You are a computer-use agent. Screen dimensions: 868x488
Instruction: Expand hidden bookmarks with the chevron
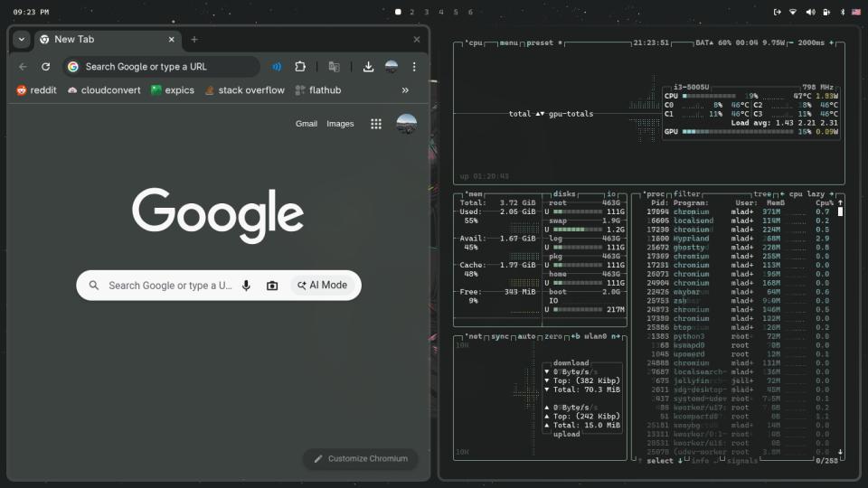(x=405, y=90)
